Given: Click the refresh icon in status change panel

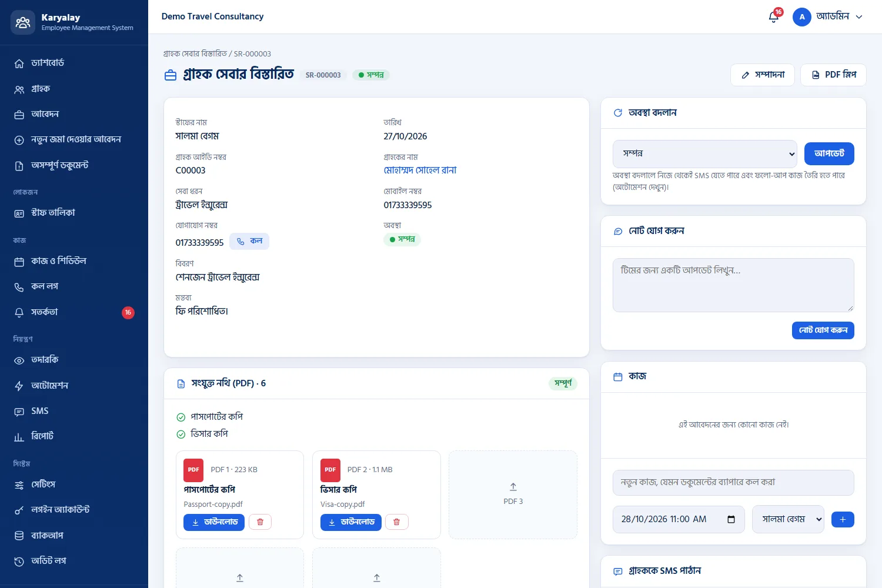Looking at the screenshot, I should point(618,113).
